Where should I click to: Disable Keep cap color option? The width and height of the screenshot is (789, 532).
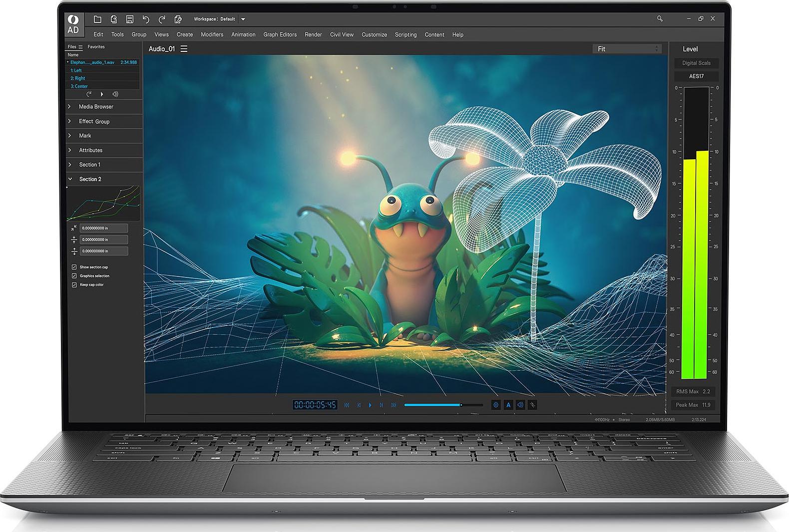(74, 285)
